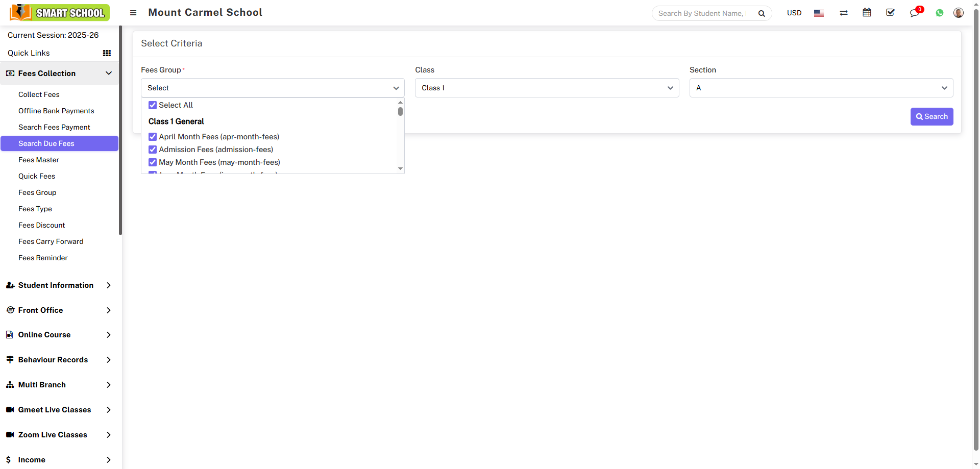Click the student search input field
Screen dimensions: 980x469
click(x=702, y=13)
